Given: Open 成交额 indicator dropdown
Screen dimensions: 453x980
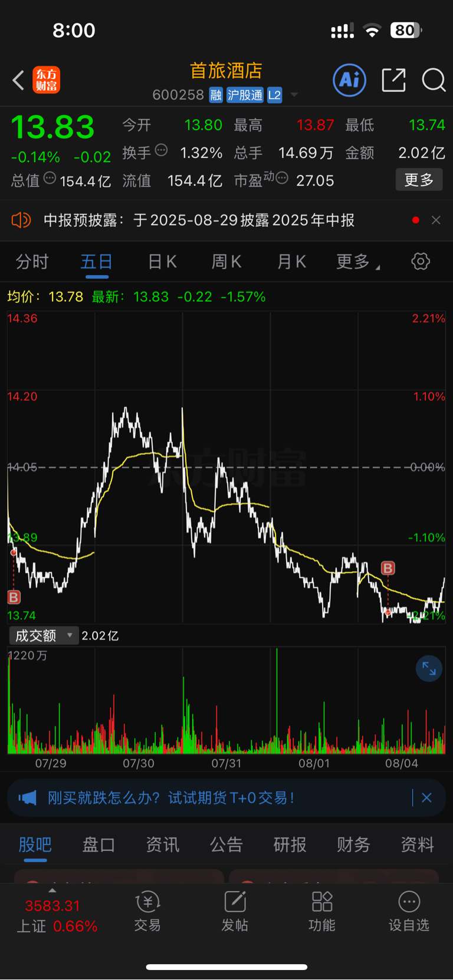Looking at the screenshot, I should pyautogui.click(x=44, y=635).
